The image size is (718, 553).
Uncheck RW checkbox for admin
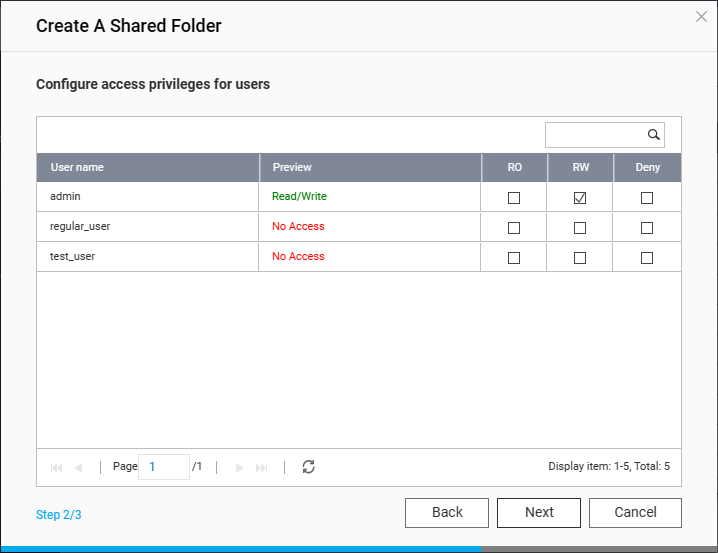point(580,198)
